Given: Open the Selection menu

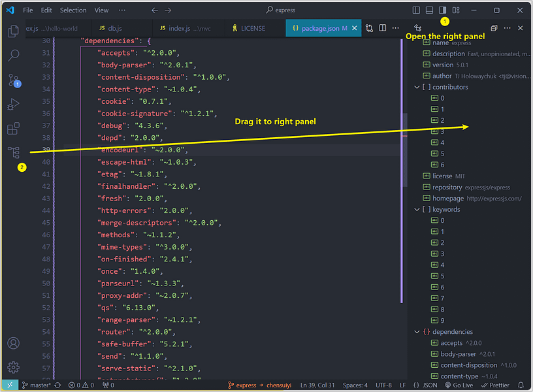Looking at the screenshot, I should [x=73, y=10].
